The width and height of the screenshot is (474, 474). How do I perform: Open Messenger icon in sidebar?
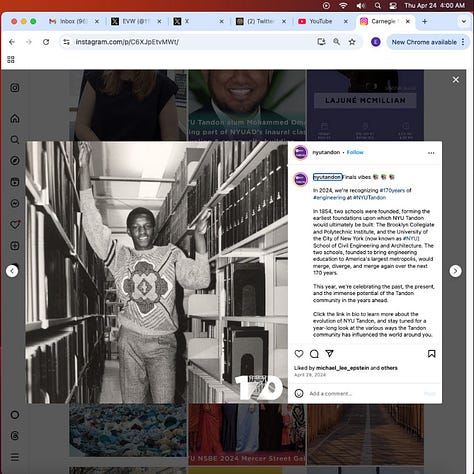point(15,203)
